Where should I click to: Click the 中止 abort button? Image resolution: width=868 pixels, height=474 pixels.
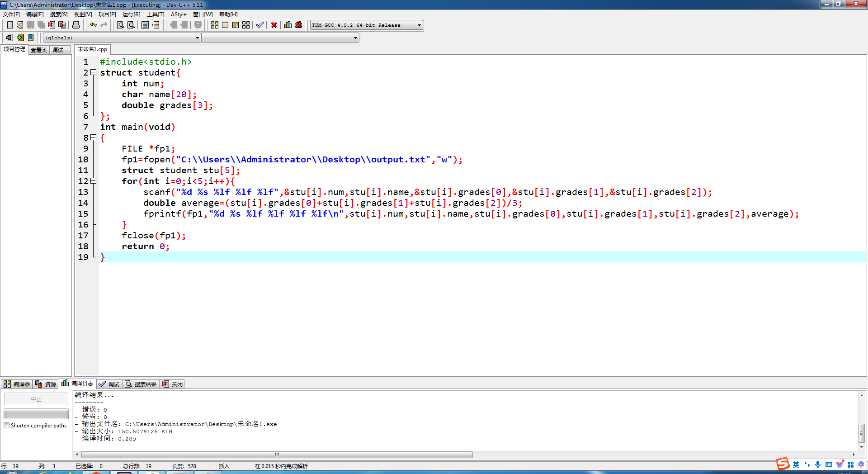tap(36, 399)
